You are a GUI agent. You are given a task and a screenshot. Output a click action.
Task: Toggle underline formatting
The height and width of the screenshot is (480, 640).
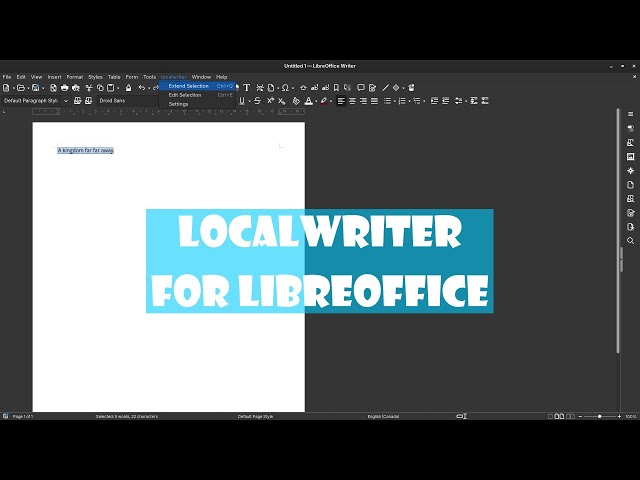click(242, 101)
